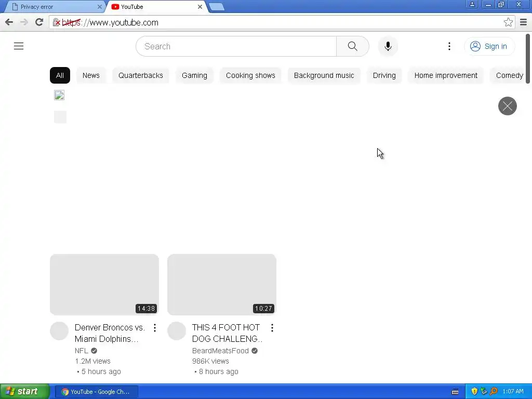Open the Chrome menu icon
This screenshot has height=399, width=532.
coord(524,22)
